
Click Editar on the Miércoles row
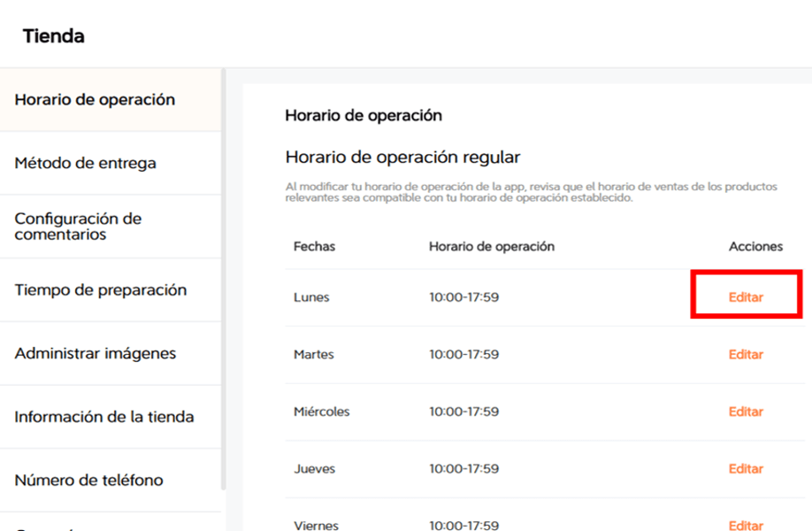coord(746,411)
